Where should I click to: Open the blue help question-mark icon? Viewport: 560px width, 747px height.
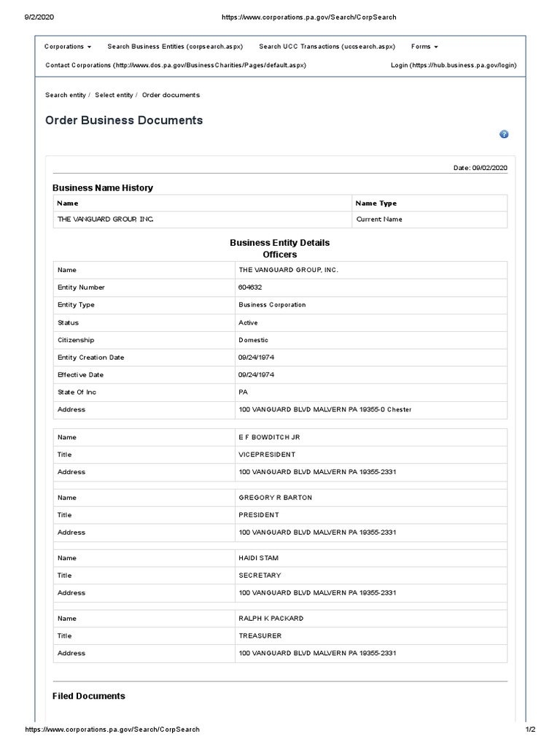coord(504,134)
